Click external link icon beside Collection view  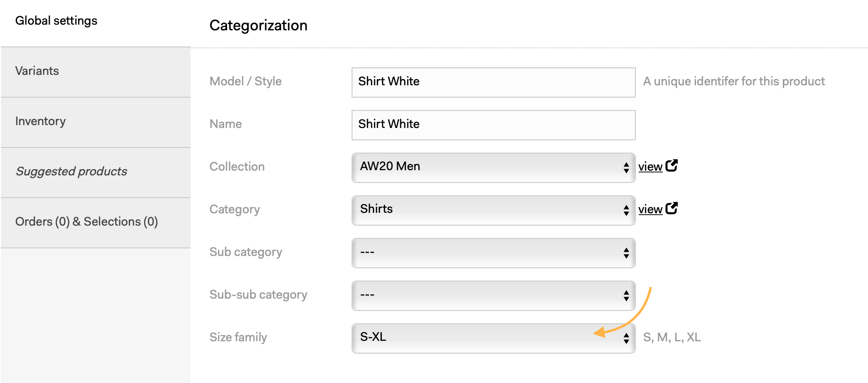pyautogui.click(x=671, y=165)
